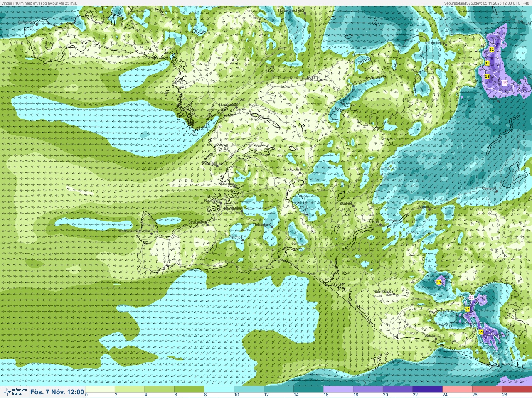Click the Gufuskálar station label
The image size is (532, 398).
[x=26, y=22]
